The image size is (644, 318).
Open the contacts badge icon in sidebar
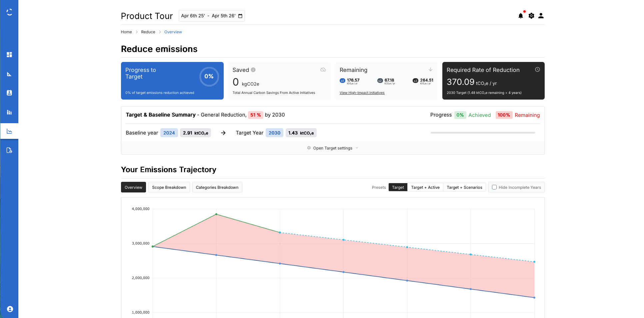pos(9,93)
